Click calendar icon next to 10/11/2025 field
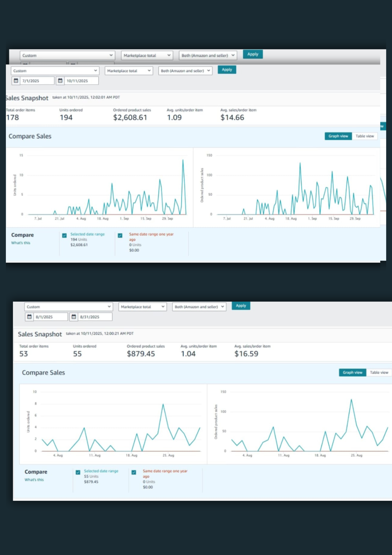Viewport: 392px width, 555px height. (60, 81)
